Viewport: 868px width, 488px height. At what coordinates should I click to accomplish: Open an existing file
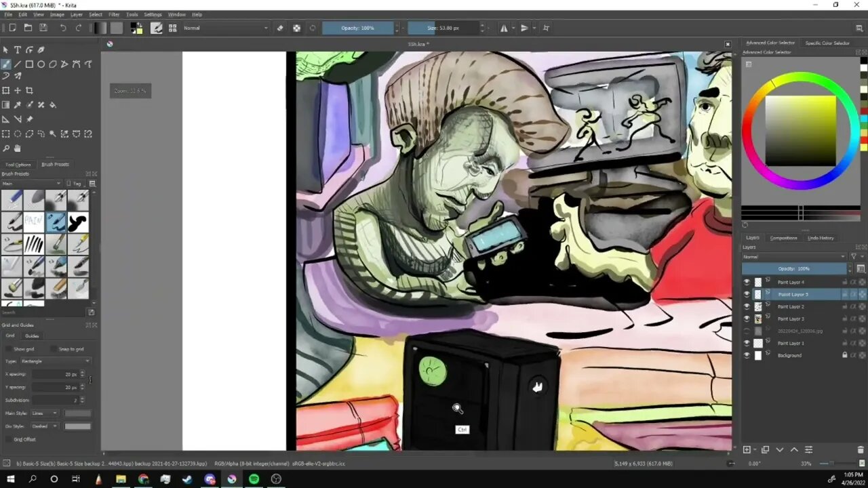[x=28, y=28]
